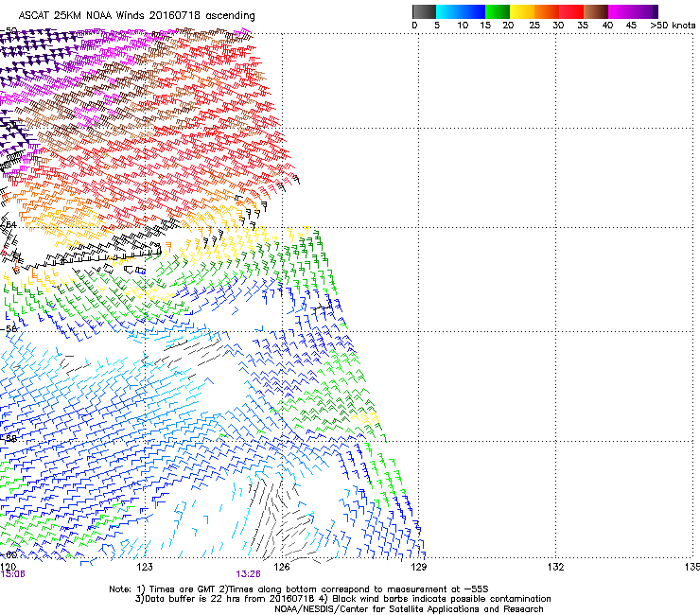The width and height of the screenshot is (700, 615).
Task: Click the dark blue segment of the color bar
Action: (472, 11)
